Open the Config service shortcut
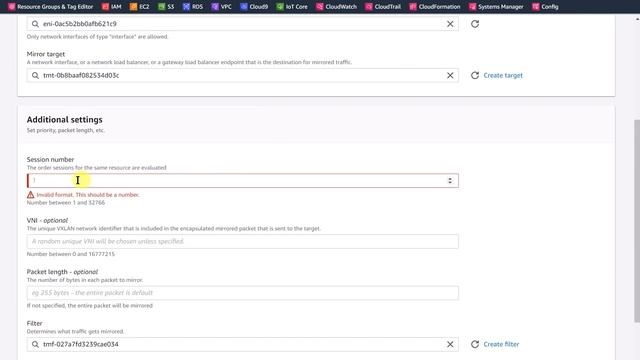The height and width of the screenshot is (360, 640). [545, 7]
